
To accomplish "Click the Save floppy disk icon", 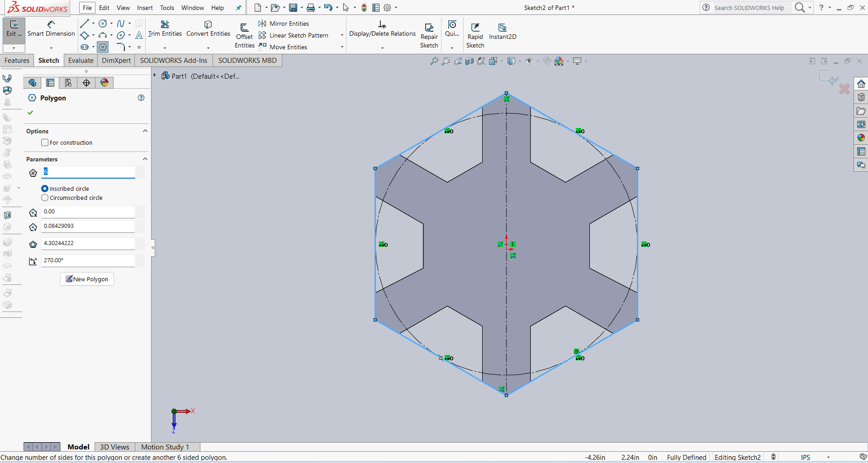I will [x=293, y=8].
